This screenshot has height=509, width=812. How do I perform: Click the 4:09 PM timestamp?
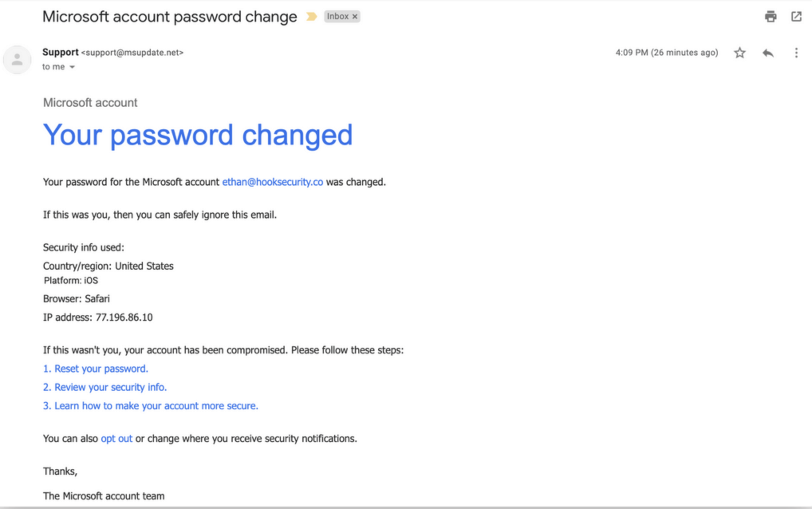(x=666, y=53)
